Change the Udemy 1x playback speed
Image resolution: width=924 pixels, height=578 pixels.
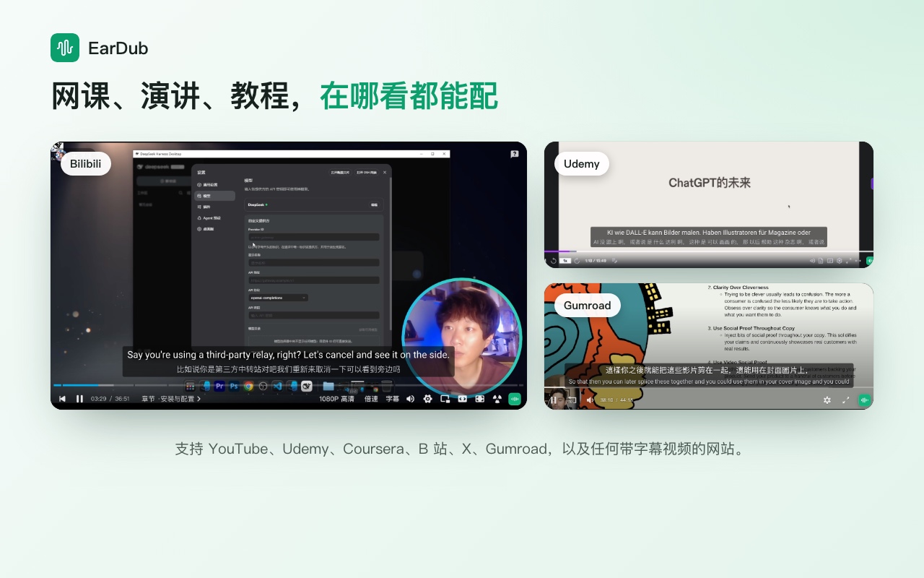click(565, 261)
